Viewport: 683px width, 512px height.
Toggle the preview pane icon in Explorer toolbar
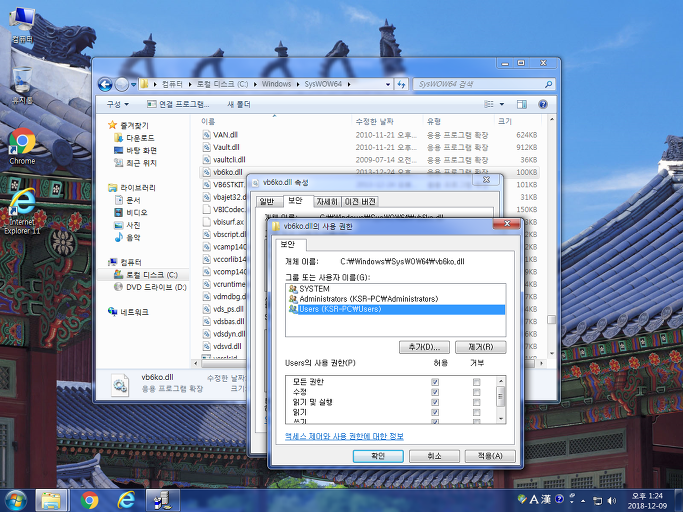[x=521, y=104]
